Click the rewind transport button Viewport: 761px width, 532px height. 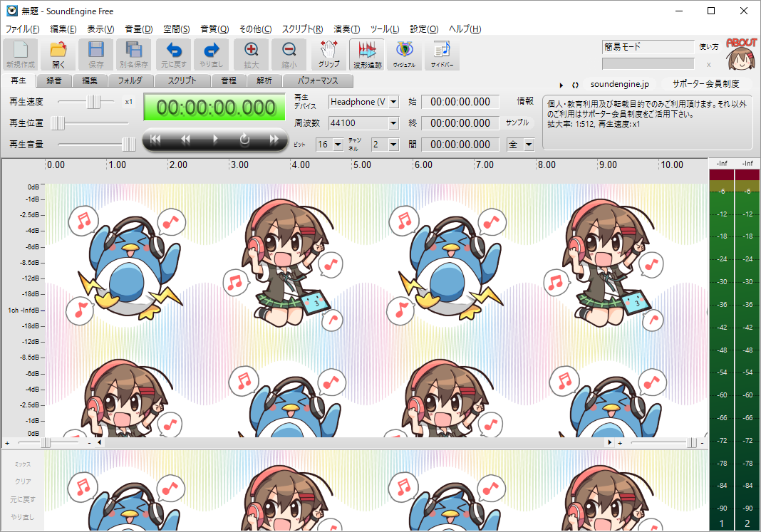[185, 140]
